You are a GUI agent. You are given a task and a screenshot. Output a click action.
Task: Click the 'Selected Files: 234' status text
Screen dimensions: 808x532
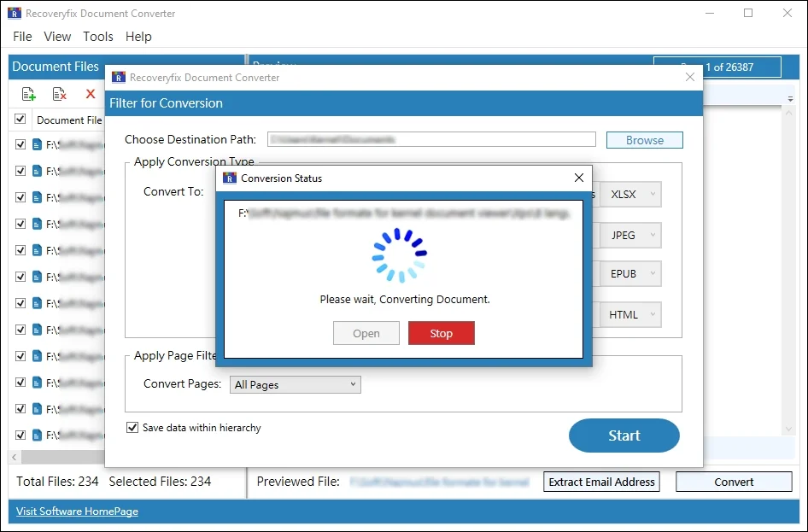[x=160, y=482]
